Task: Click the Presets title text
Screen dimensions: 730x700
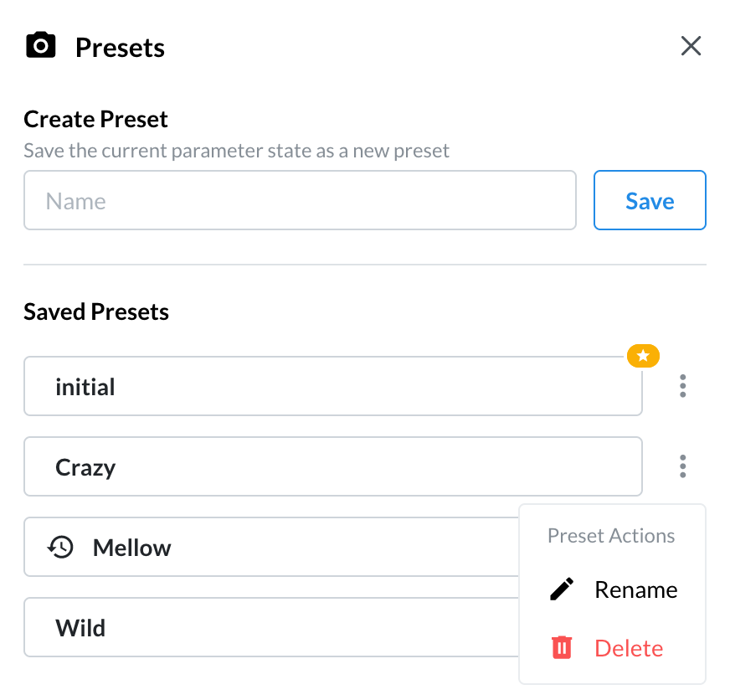Action: pos(120,48)
